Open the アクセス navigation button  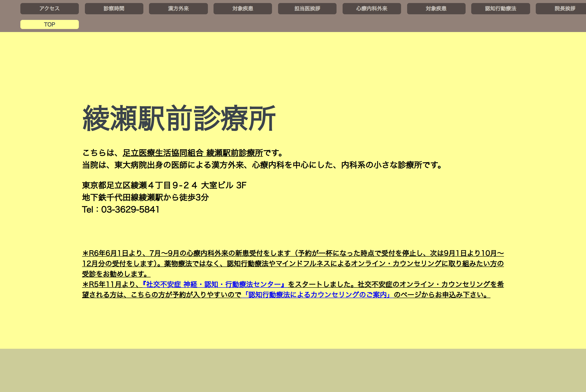(50, 8)
